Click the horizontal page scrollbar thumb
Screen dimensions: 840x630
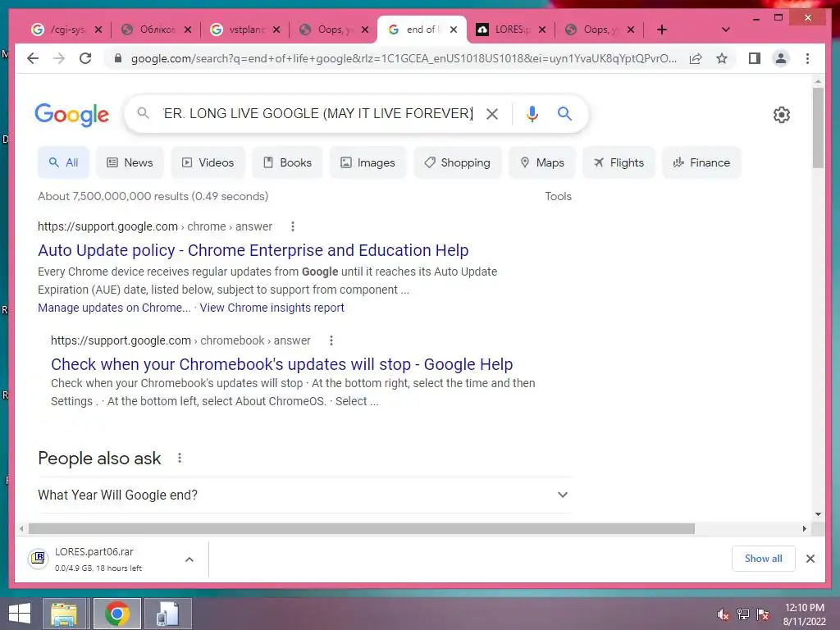(362, 529)
